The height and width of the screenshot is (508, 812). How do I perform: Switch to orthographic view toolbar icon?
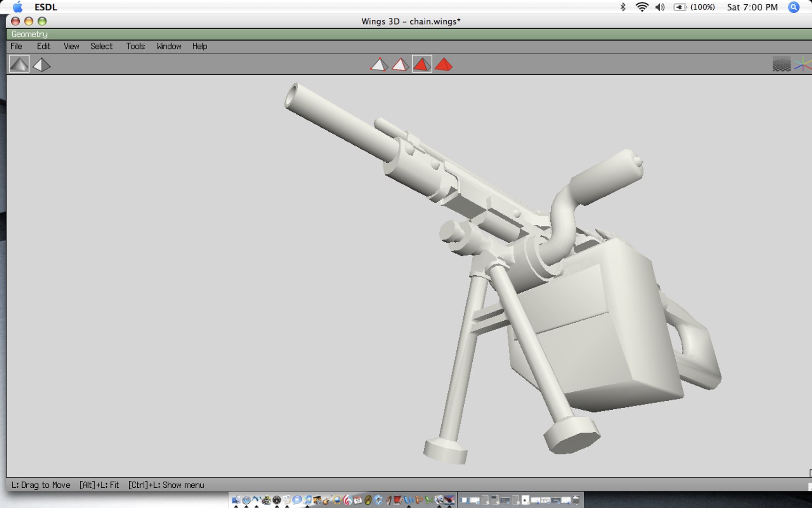[42, 64]
